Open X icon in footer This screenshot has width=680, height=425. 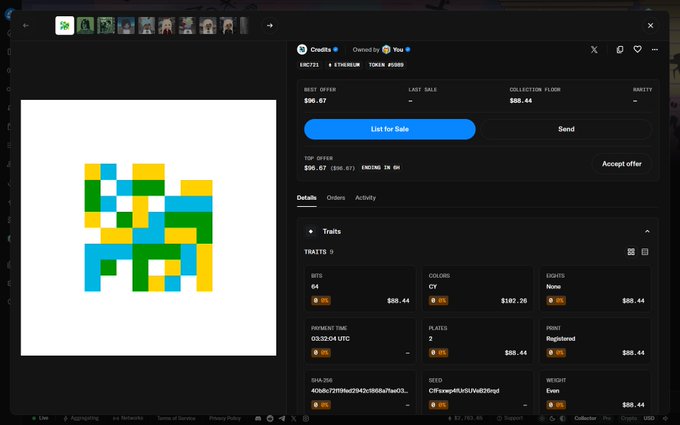click(x=294, y=418)
